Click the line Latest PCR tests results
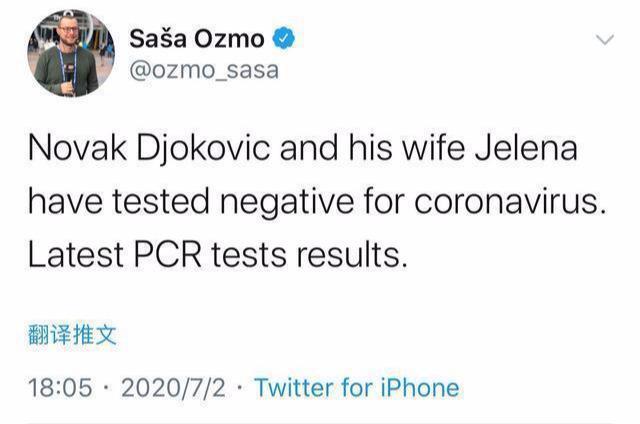Screen dimensions: 640x424 pyautogui.click(x=218, y=254)
